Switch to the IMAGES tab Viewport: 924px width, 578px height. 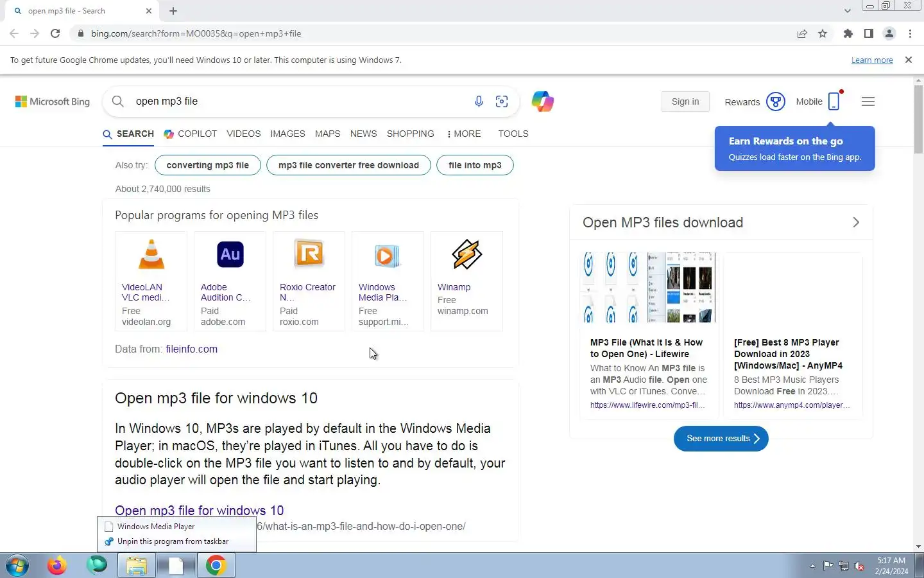click(x=287, y=134)
